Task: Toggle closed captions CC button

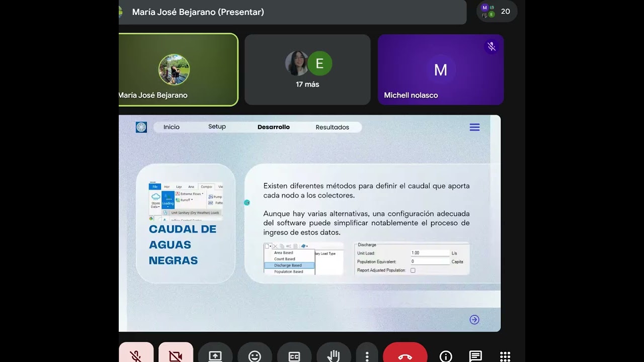Action: pyautogui.click(x=294, y=353)
